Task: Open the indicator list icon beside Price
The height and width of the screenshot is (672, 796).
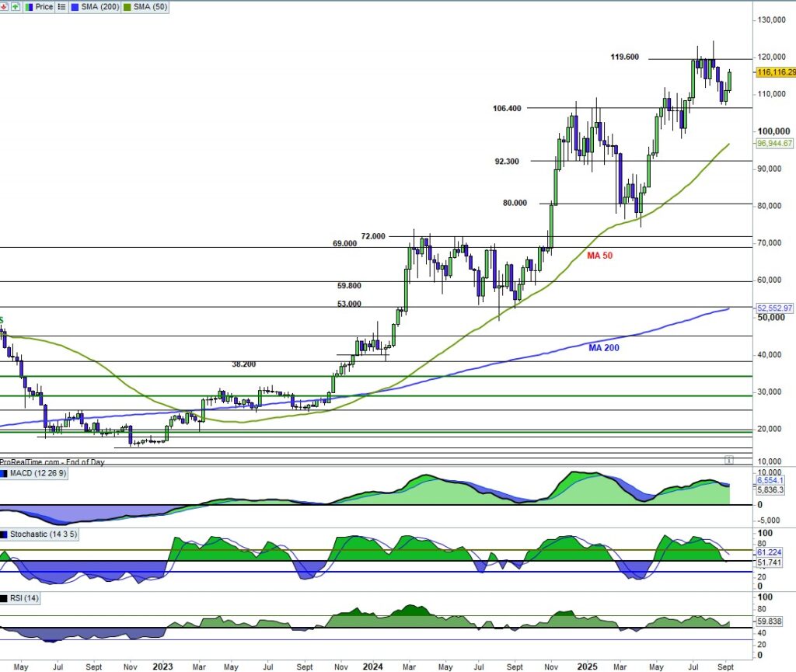Action: tap(63, 6)
